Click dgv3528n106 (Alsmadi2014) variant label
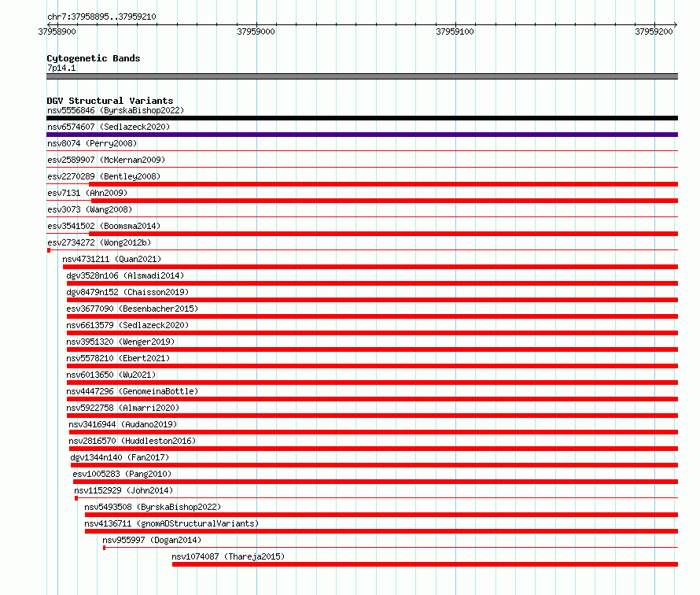700x595 pixels. click(x=125, y=275)
